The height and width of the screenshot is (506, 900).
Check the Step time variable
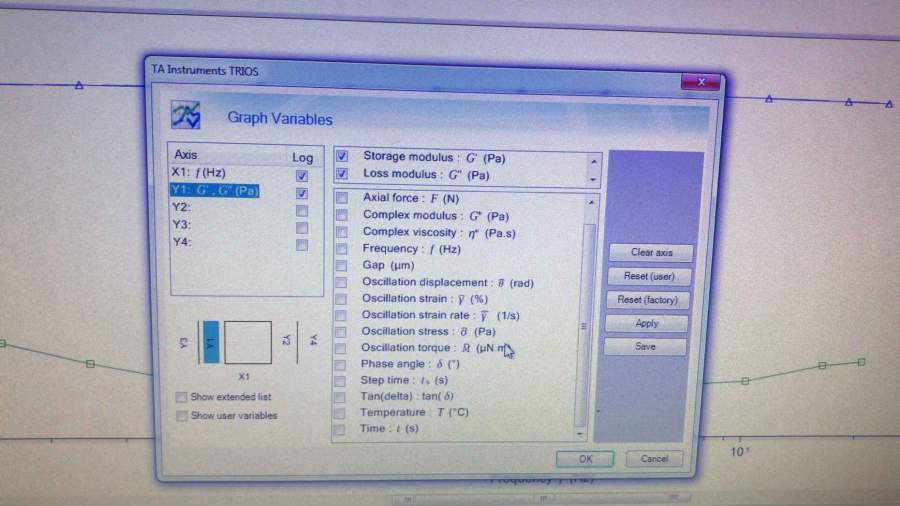tap(339, 381)
